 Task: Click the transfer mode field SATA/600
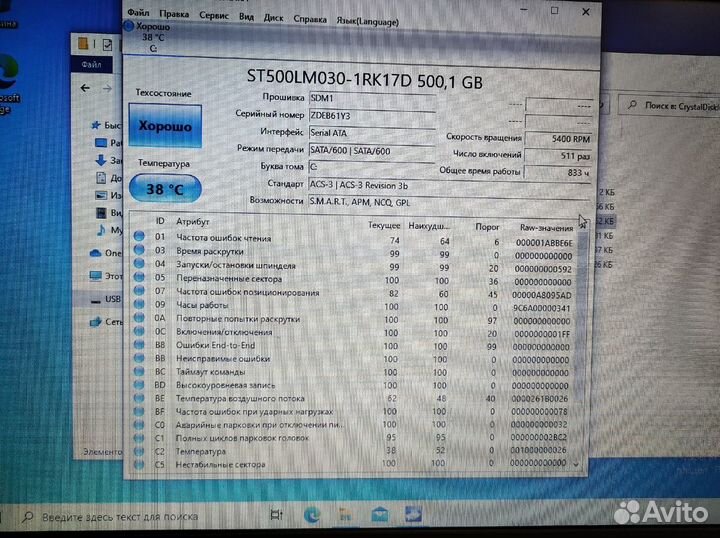pos(372,151)
